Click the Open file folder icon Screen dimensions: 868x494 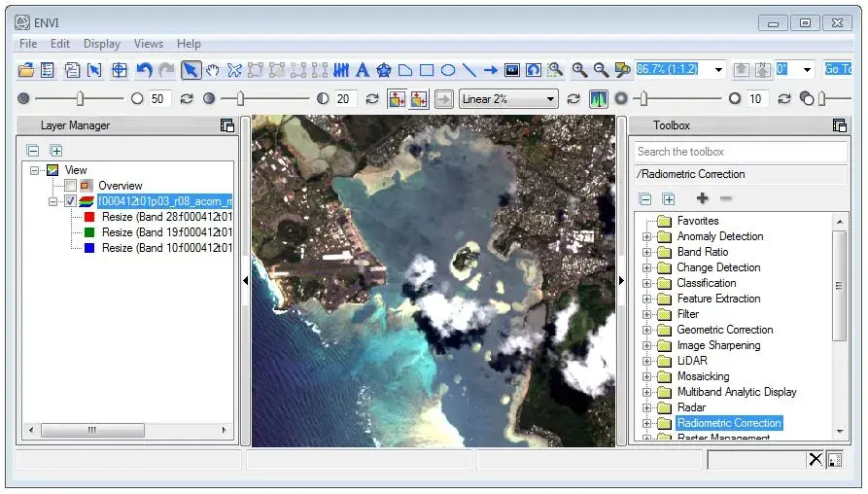26,70
